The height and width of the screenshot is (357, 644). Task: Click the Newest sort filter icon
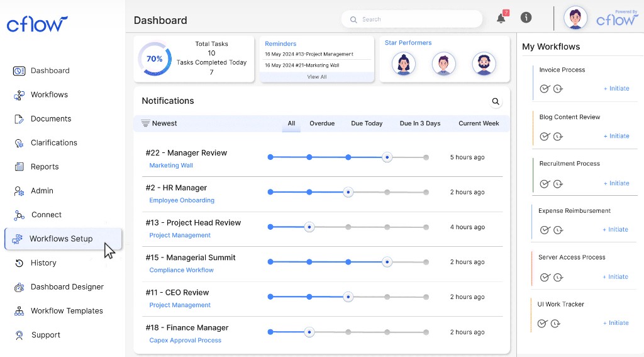pos(145,123)
